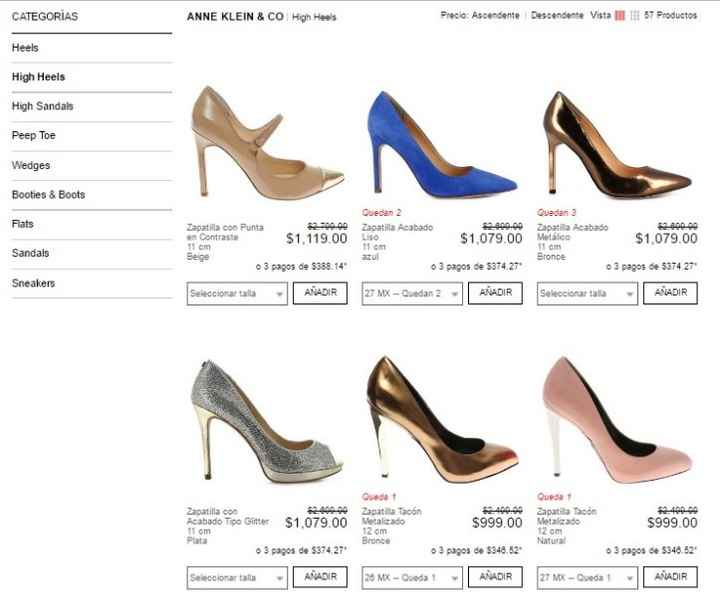The height and width of the screenshot is (601, 720).
Task: Add the Natural Tacón Metalizado shoe to cart
Action: tap(670, 577)
